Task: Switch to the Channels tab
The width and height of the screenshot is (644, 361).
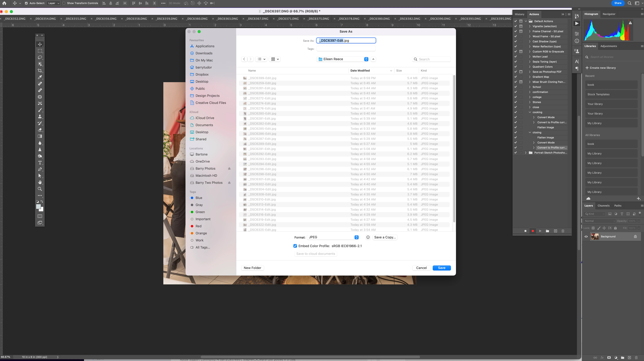Action: (604, 206)
